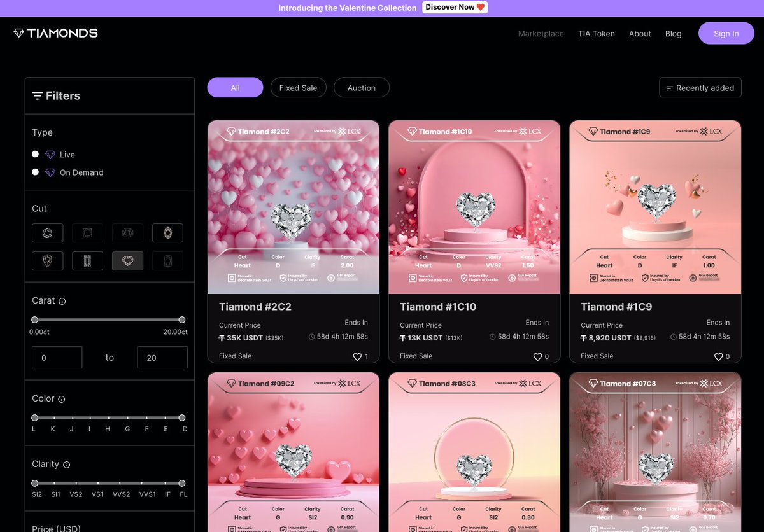The height and width of the screenshot is (532, 764).
Task: Like Tiamond #1C10 with heart icon
Action: click(538, 357)
